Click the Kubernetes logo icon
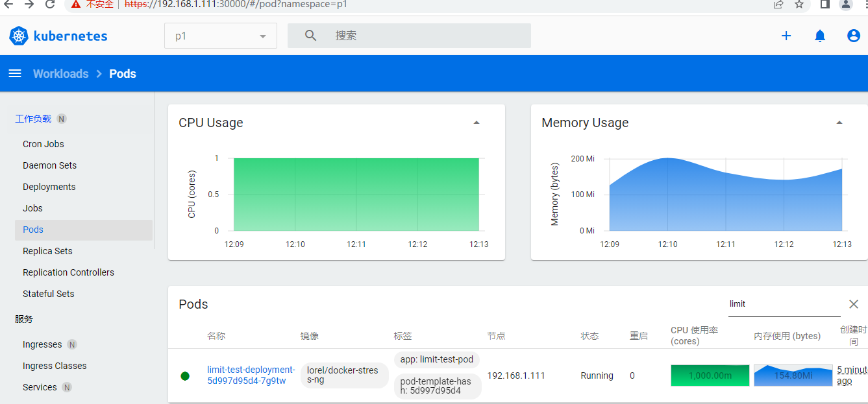This screenshot has width=868, height=404. tap(19, 36)
